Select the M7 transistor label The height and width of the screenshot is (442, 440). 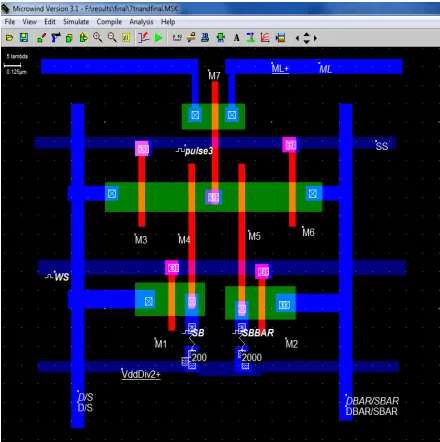pyautogui.click(x=214, y=76)
